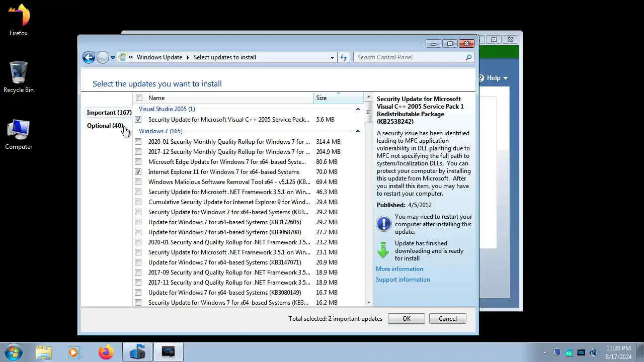Viewport: 644px width, 362px height.
Task: Uncheck Visual C++ 2005 Service Pack update
Action: pyautogui.click(x=138, y=120)
